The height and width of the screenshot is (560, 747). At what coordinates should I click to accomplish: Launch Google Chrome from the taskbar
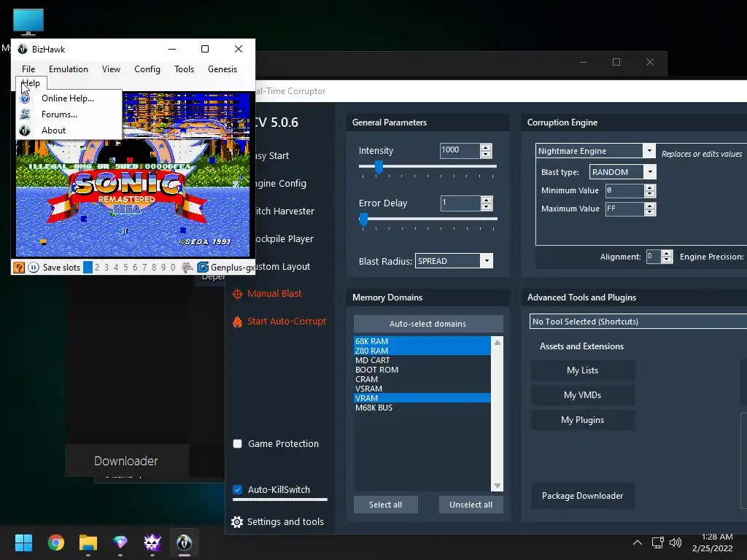[x=55, y=542]
